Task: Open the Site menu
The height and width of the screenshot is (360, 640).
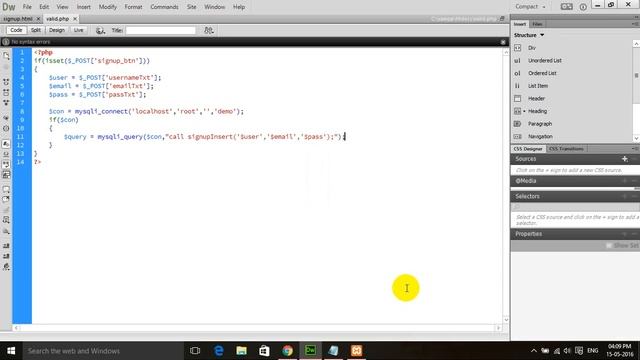Action: tap(191, 7)
